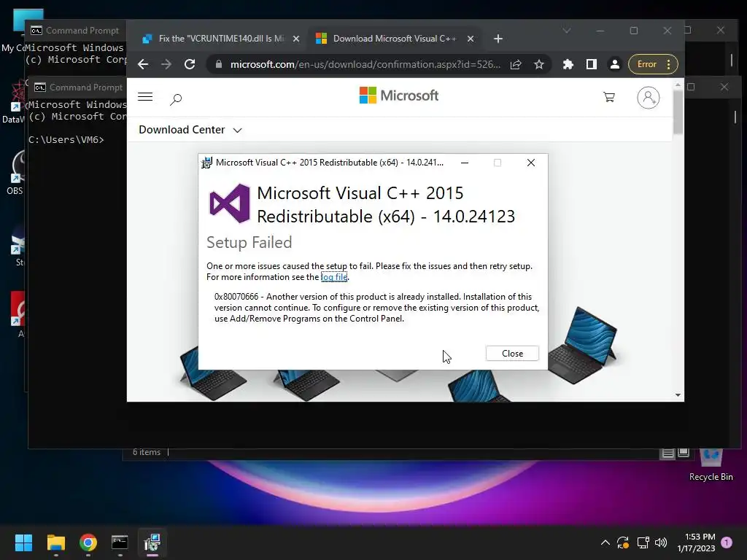Click the site lock icon in address bar
This screenshot has height=560, width=747.
[x=219, y=64]
